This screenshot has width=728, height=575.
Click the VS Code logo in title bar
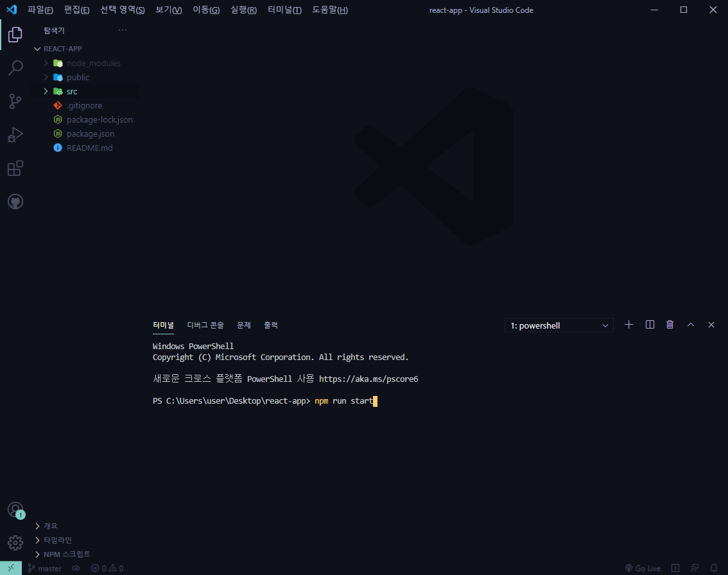coord(12,10)
